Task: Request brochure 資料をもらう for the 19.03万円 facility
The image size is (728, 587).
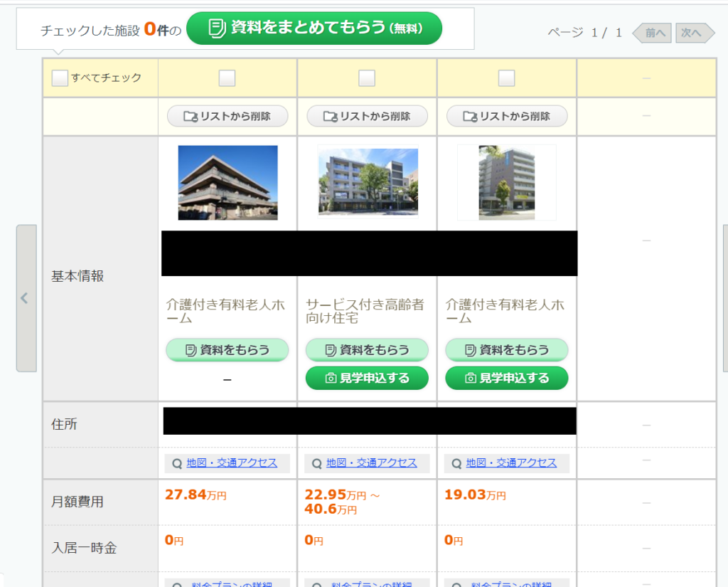Action: pos(507,350)
